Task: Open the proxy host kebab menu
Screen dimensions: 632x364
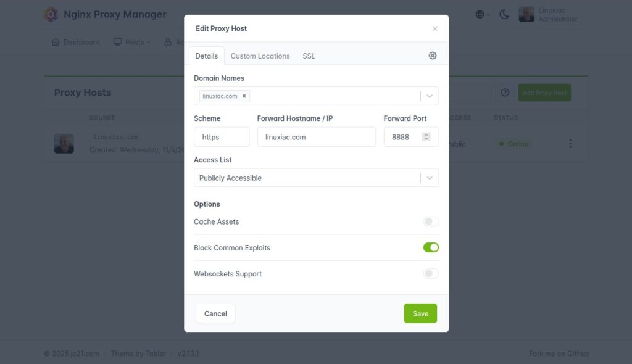Action: (570, 143)
